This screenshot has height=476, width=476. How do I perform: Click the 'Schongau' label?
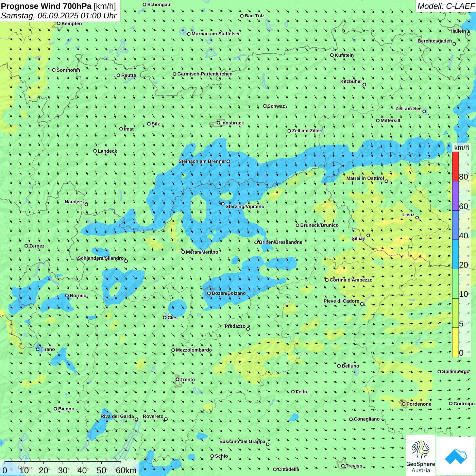(159, 4)
